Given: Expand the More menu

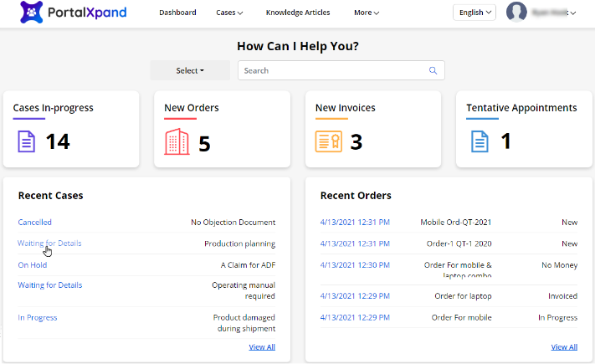Looking at the screenshot, I should coord(366,13).
